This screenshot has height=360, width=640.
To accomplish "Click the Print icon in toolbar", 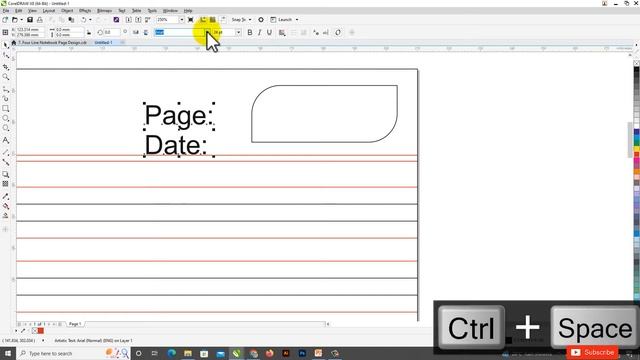I will coord(40,20).
